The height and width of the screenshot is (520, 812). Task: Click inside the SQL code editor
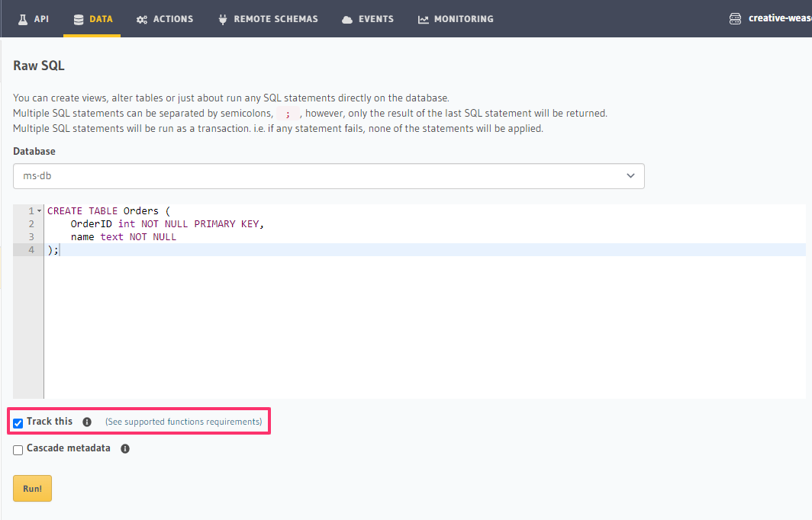point(305,305)
